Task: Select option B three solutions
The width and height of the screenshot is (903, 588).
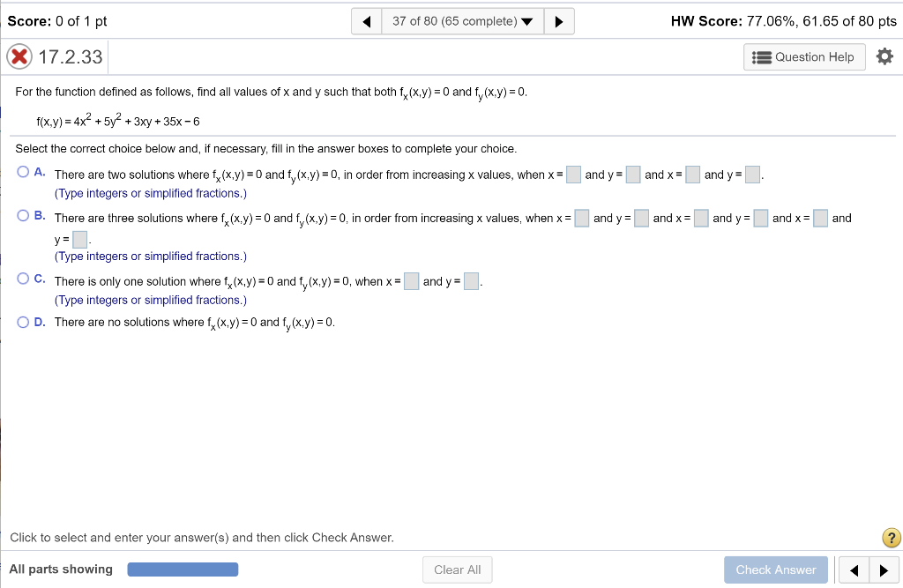Action: point(23,215)
